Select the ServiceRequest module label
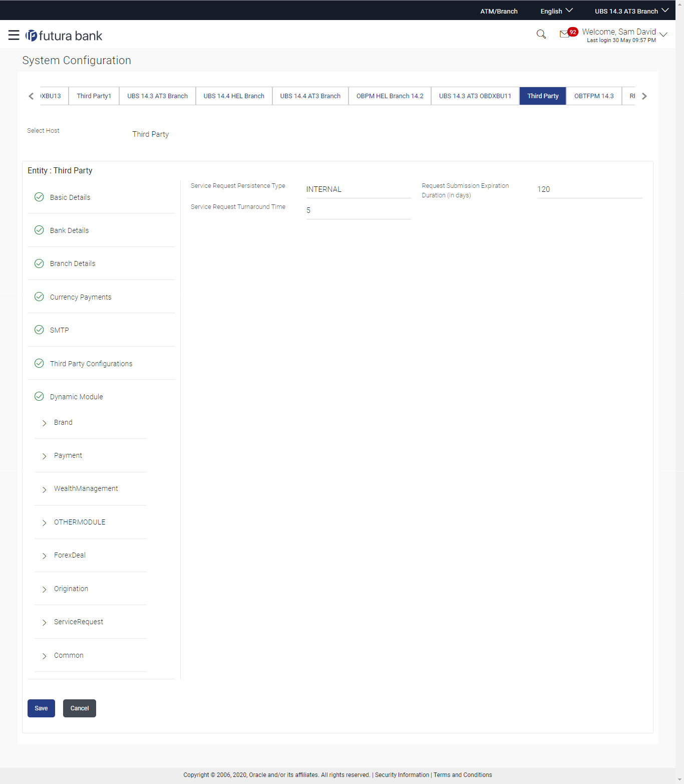The height and width of the screenshot is (784, 684). [79, 622]
